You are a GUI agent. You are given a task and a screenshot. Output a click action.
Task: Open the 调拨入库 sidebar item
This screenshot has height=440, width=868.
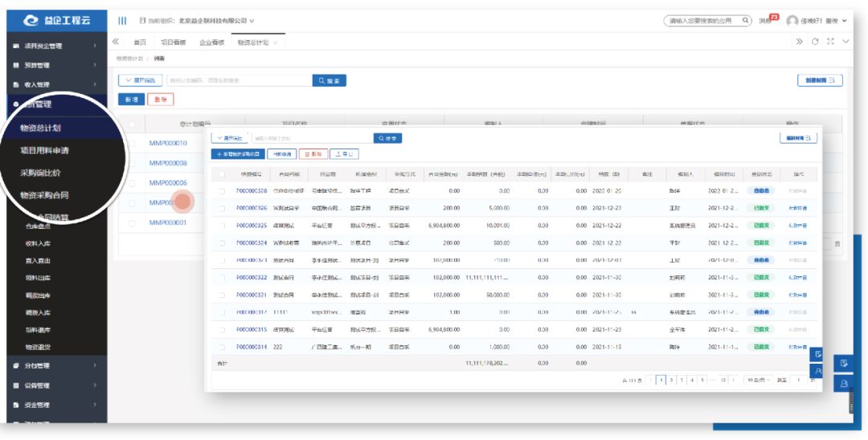(x=39, y=313)
